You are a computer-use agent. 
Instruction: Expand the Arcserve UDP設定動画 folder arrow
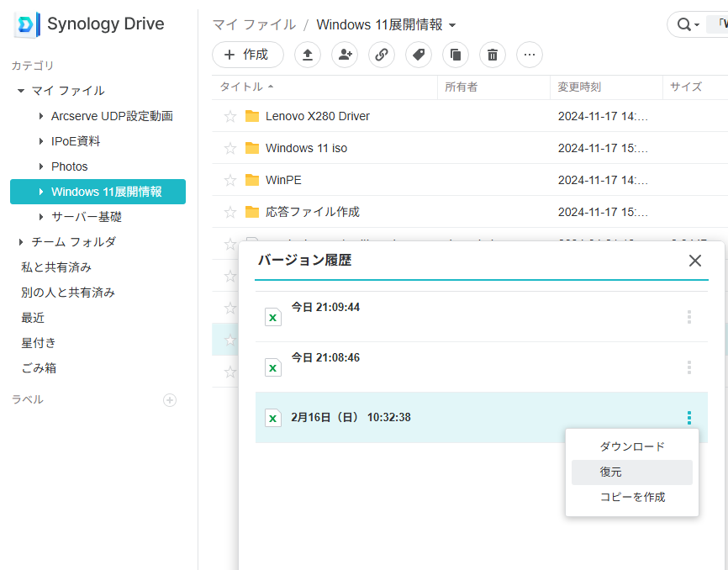(x=41, y=116)
